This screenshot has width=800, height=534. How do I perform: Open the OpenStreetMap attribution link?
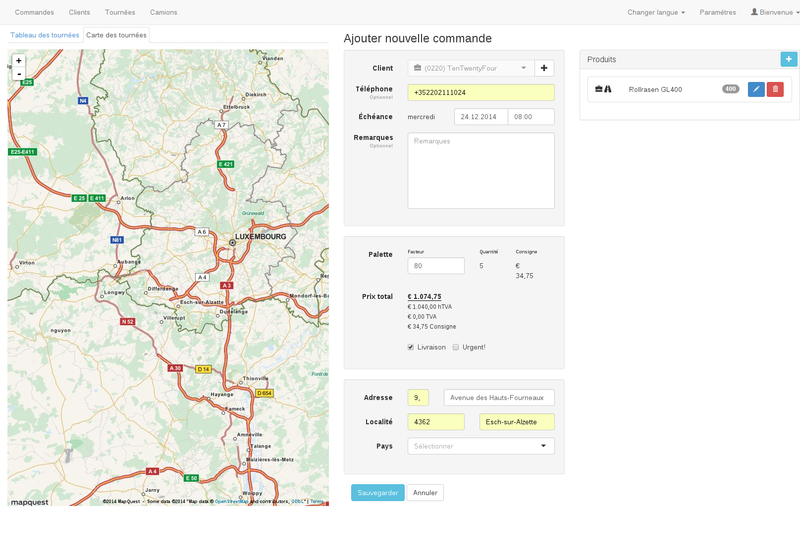[x=231, y=501]
